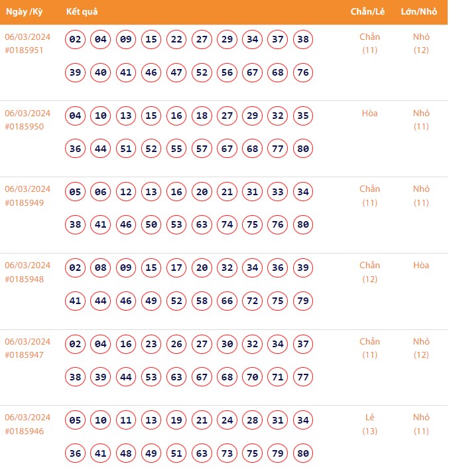The width and height of the screenshot is (449, 476).
Task: Click "Lẻ (13)" result of draw #0185946
Action: [x=369, y=424]
